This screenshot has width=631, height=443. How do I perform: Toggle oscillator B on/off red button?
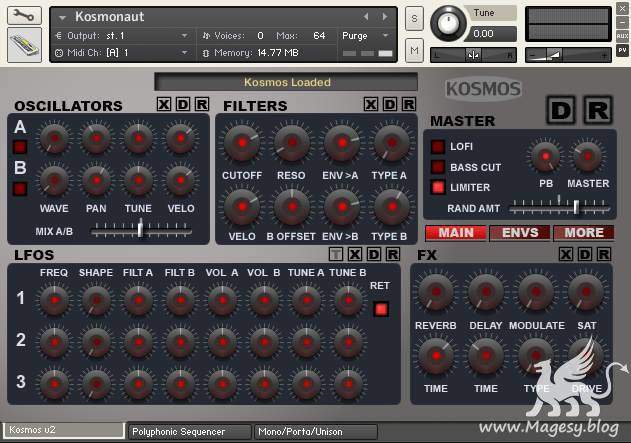click(20, 189)
